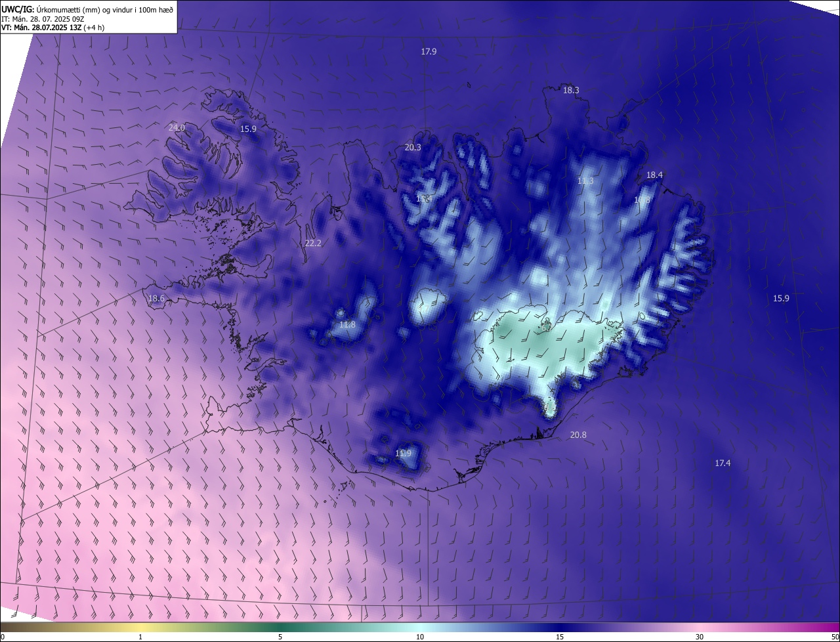Image resolution: width=840 pixels, height=642 pixels.
Task: Click the 24.0 value in the Westfjords
Action: (x=177, y=127)
